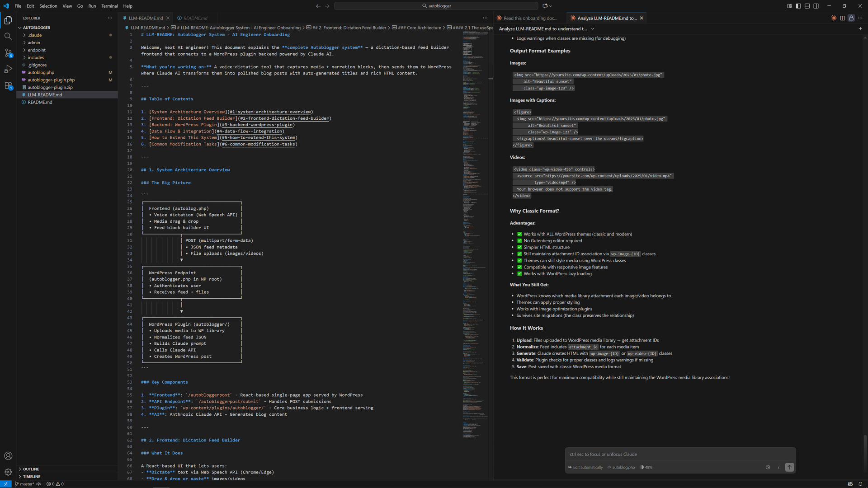The image size is (868, 488).
Task: Click the publish to cloud icon beside master
Action: click(x=39, y=484)
